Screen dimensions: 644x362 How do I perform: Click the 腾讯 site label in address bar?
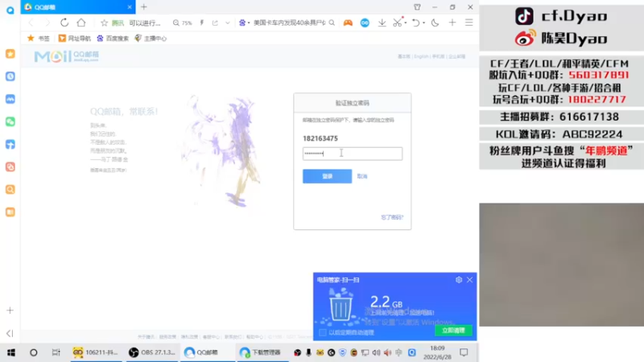[118, 23]
